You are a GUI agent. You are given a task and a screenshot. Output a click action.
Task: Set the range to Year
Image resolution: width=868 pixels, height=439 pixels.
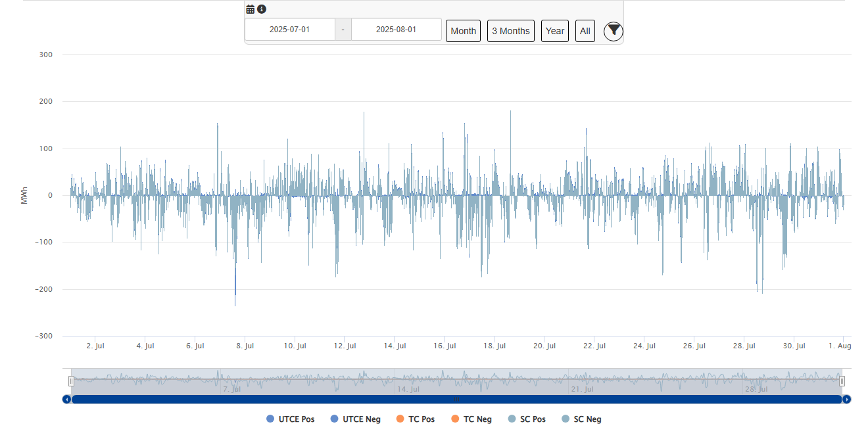[x=554, y=31]
